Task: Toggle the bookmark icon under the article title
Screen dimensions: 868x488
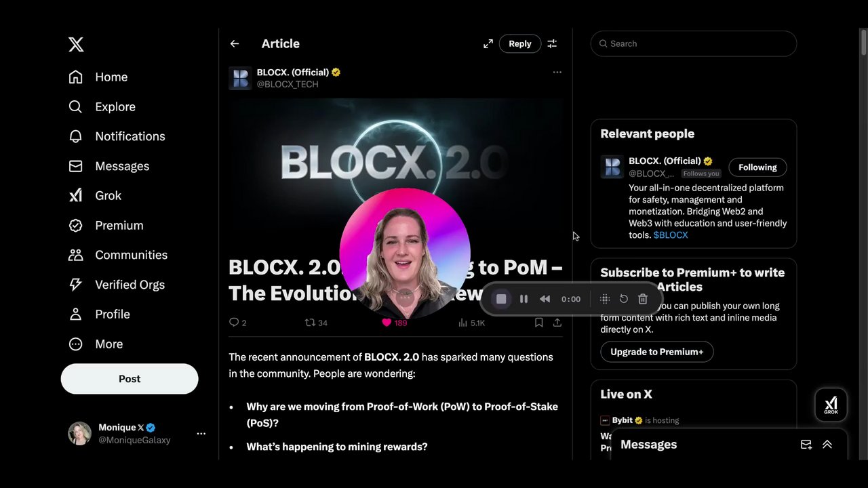Action: click(539, 323)
